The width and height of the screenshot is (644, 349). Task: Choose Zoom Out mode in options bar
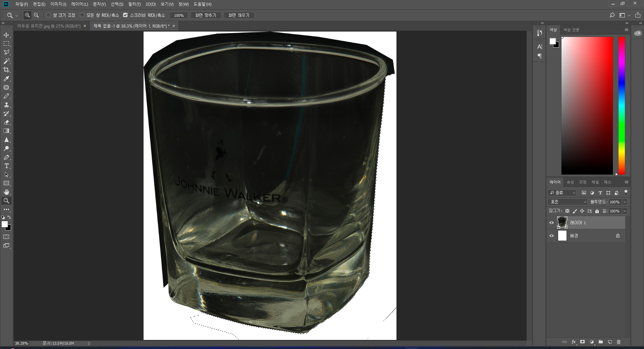36,15
